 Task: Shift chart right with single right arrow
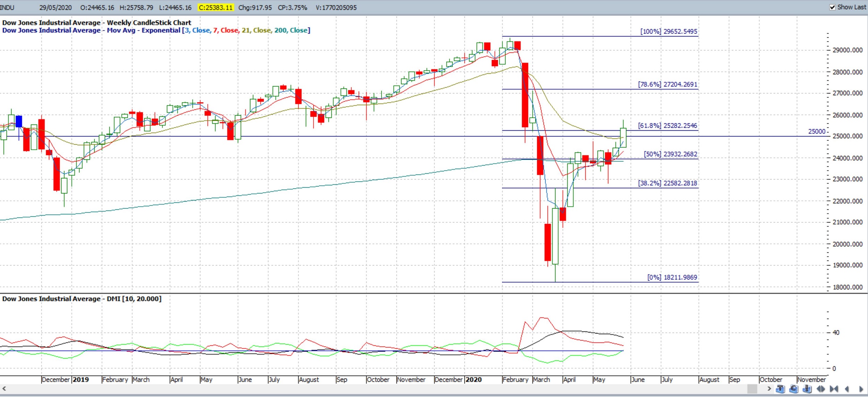point(861,389)
